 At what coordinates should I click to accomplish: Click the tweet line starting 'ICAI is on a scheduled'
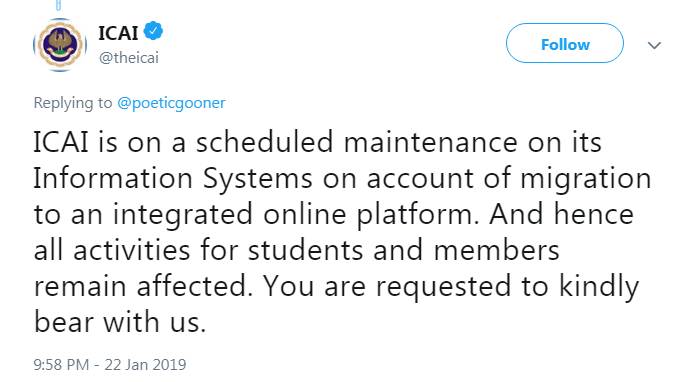tap(317, 143)
